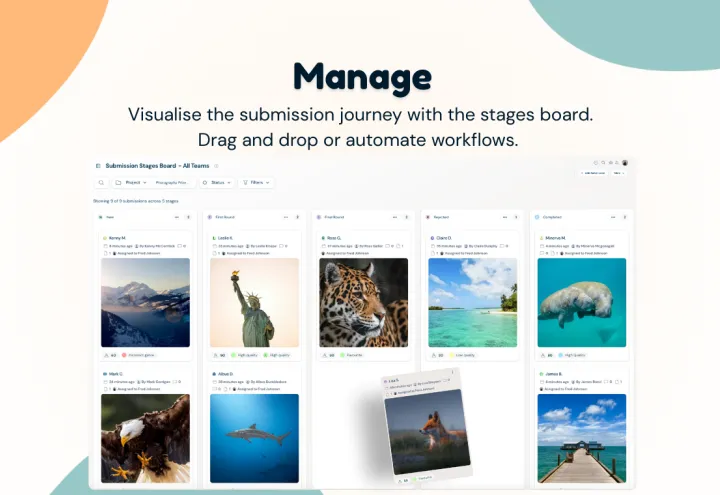Open the tropical beach photo thumbnail

point(472,303)
